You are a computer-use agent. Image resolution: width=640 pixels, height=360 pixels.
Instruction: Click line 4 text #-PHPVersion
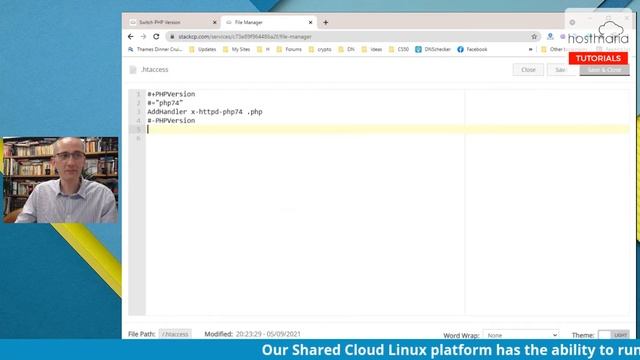pos(171,121)
